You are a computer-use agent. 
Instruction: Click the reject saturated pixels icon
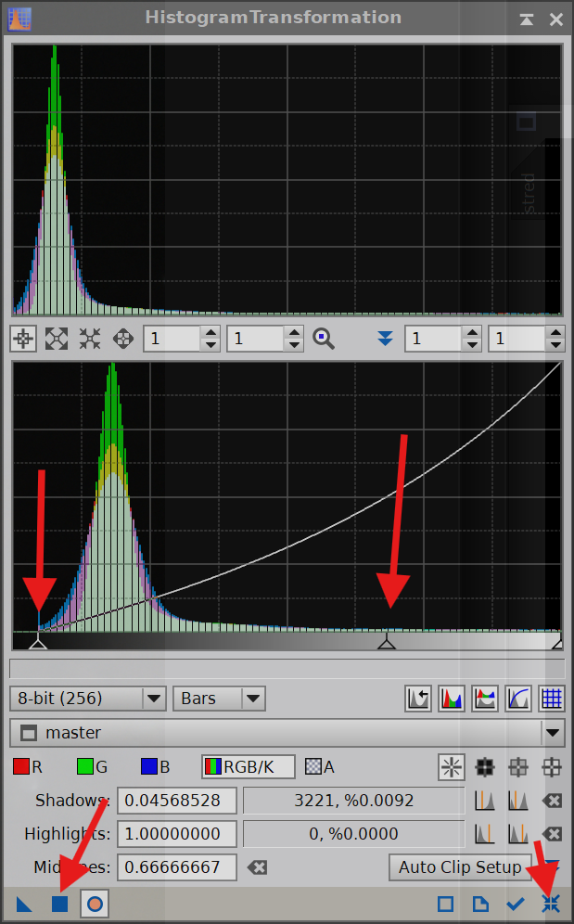click(x=452, y=766)
